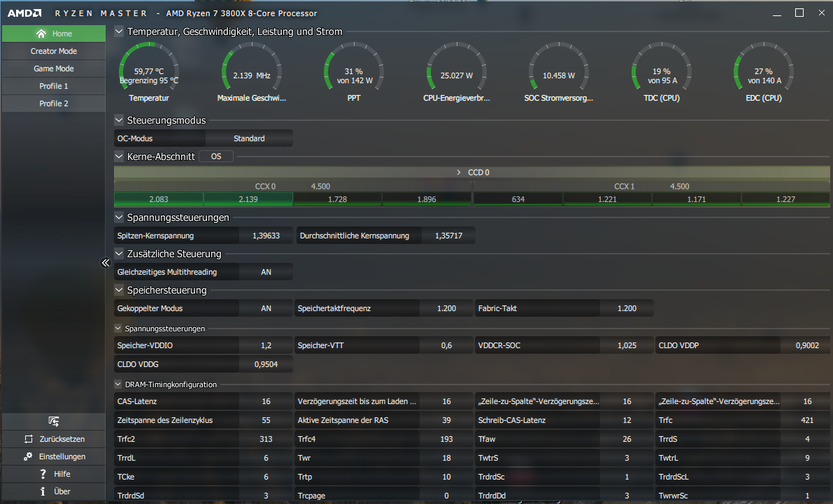833x504 pixels.
Task: Click VDDCR-SOC value 1,025
Action: (x=627, y=346)
